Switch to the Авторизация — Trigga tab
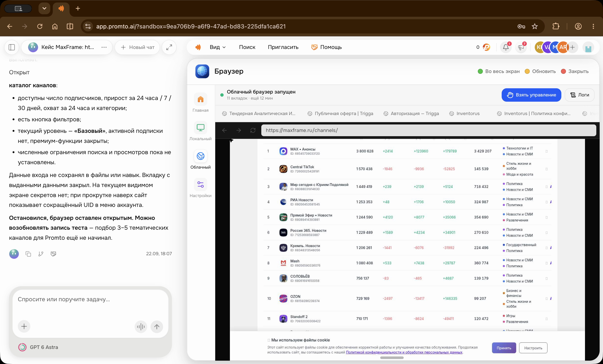This screenshot has height=364, width=603. point(411,113)
